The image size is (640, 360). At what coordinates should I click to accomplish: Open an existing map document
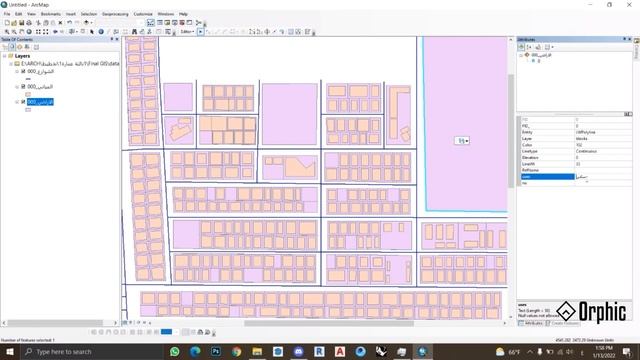click(14, 23)
